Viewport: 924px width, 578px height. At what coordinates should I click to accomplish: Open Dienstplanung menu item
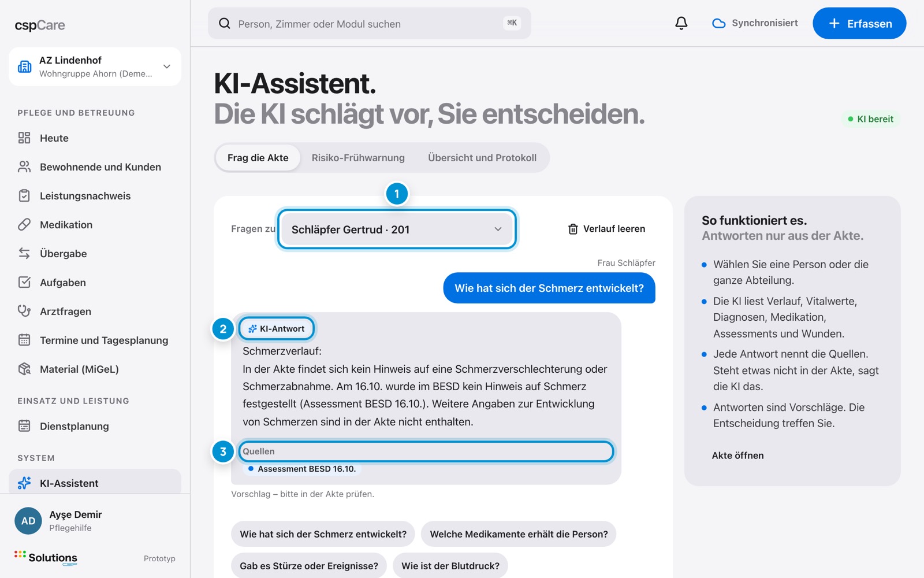pyautogui.click(x=95, y=426)
